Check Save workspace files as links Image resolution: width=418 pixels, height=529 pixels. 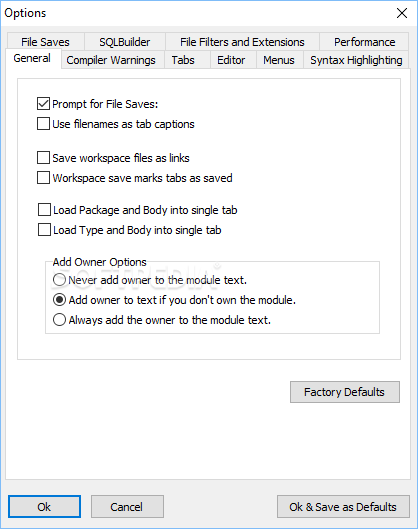tap(44, 158)
